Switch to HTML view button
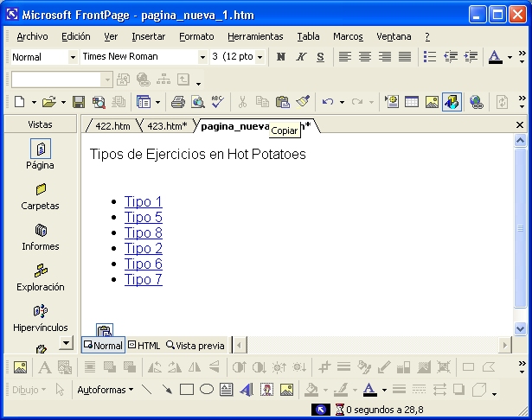532x420 pixels. click(144, 346)
